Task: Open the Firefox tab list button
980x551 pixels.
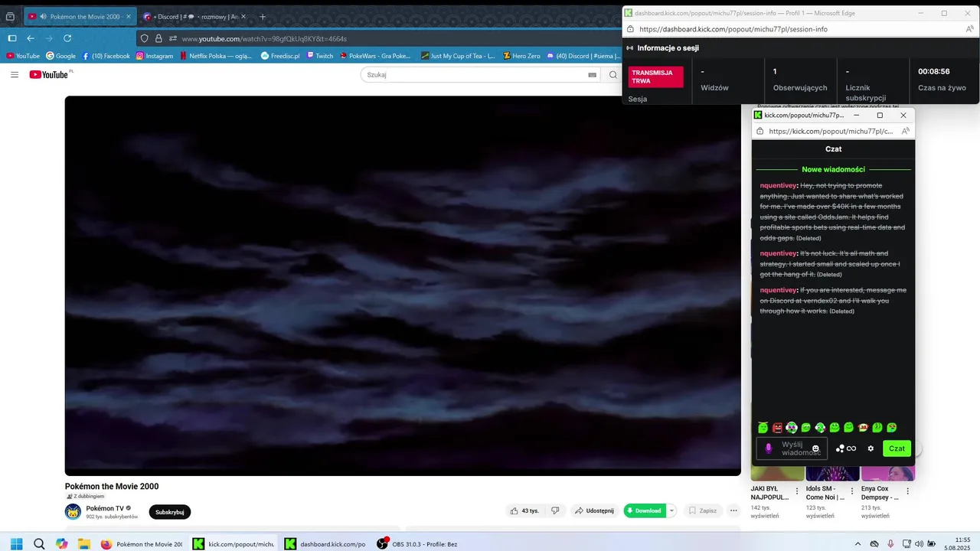Action: pos(10,16)
